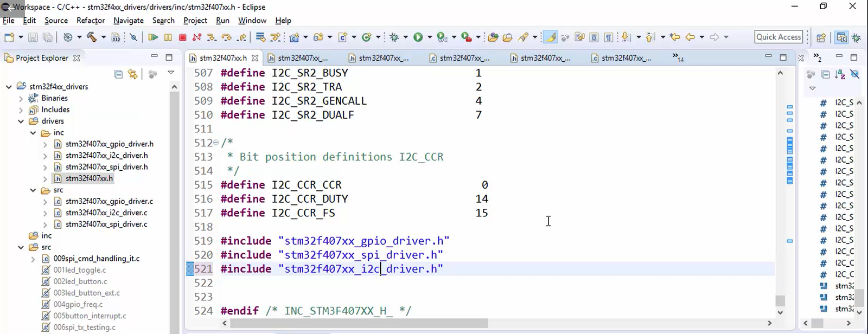Close the Project Explorer view tab

(x=76, y=58)
